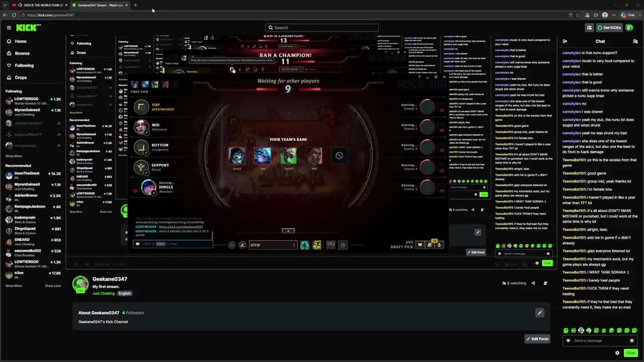Viewport: 644px width, 362px height.
Task: Open the clips icon beside Get KICKs
Action: 589,28
